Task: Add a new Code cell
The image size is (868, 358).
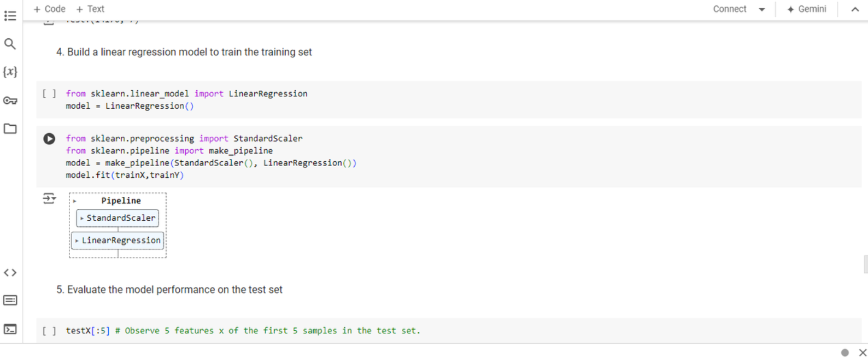Action: [x=49, y=9]
